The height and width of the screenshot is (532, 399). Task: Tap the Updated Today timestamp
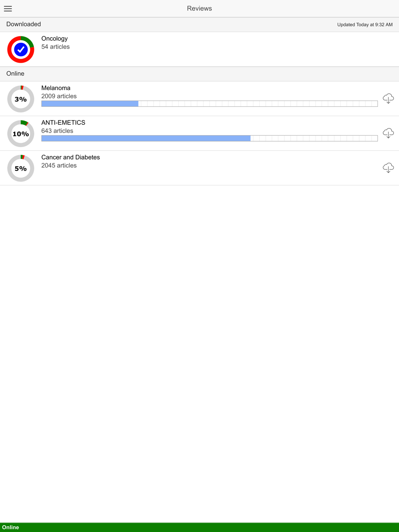point(365,25)
